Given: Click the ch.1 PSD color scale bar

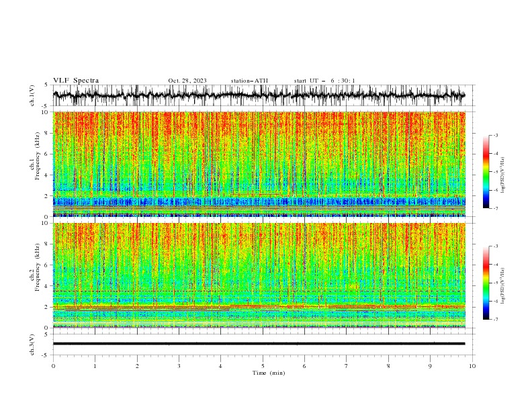Looking at the screenshot, I should coord(486,172).
